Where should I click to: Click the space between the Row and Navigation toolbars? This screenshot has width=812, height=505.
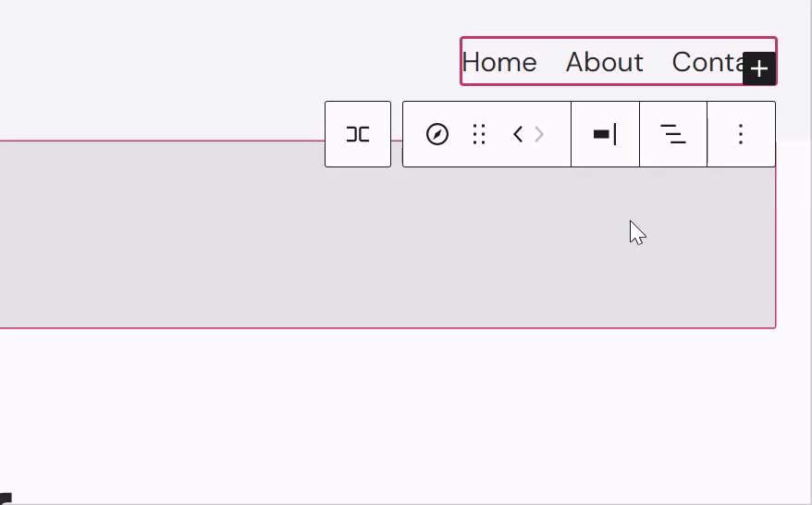tap(397, 134)
